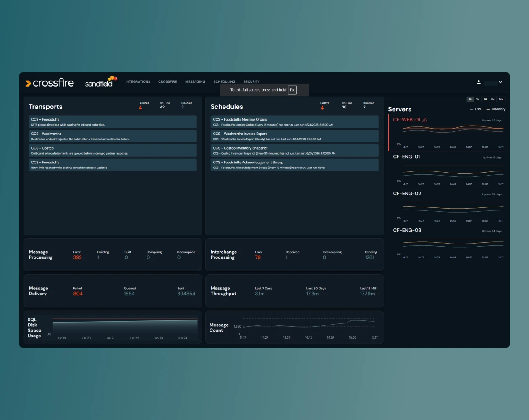This screenshot has height=420, width=529.
Task: Open the Crossfire menu
Action: pyautogui.click(x=168, y=81)
